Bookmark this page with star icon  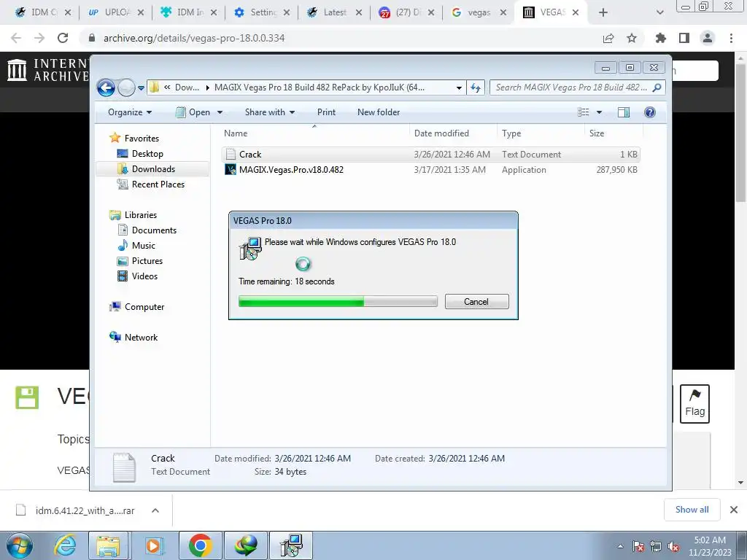632,38
